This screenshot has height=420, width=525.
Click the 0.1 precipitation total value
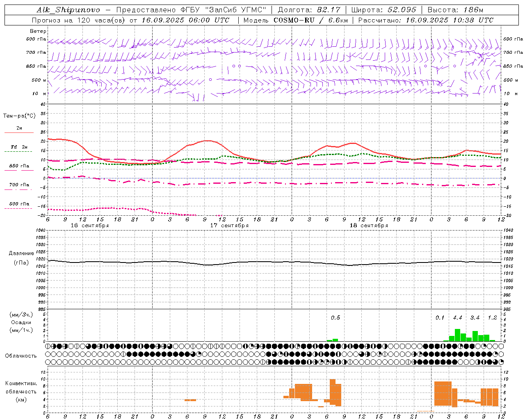[440, 317]
